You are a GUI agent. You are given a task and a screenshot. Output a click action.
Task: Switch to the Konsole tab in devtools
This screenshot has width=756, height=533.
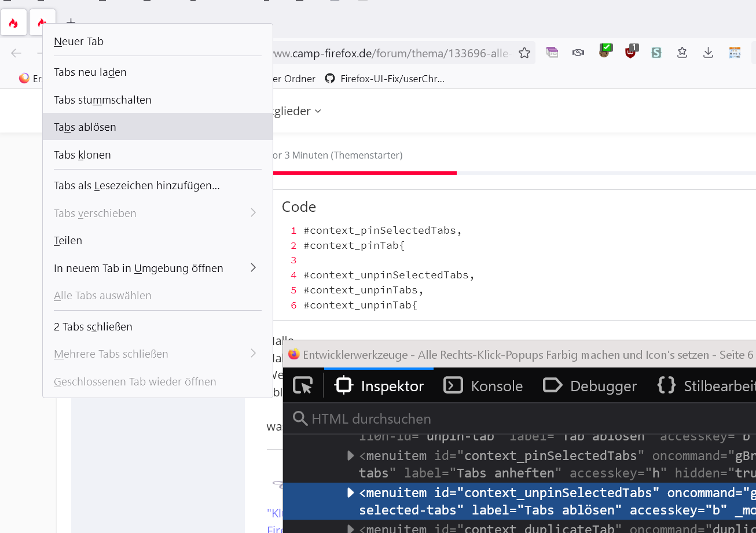pyautogui.click(x=483, y=386)
